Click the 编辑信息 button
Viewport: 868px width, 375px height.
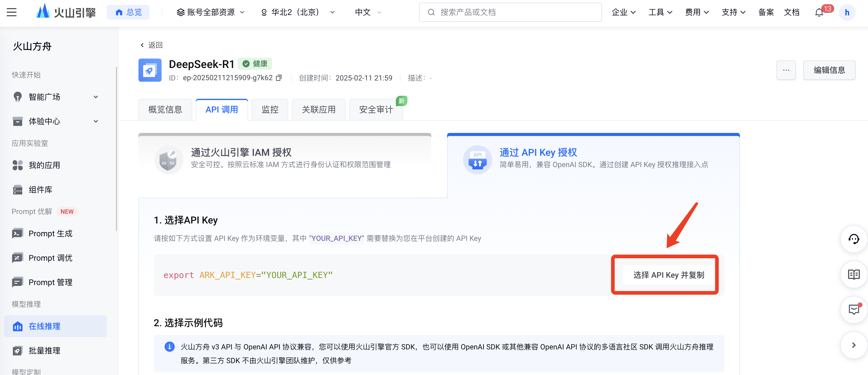[x=829, y=70]
